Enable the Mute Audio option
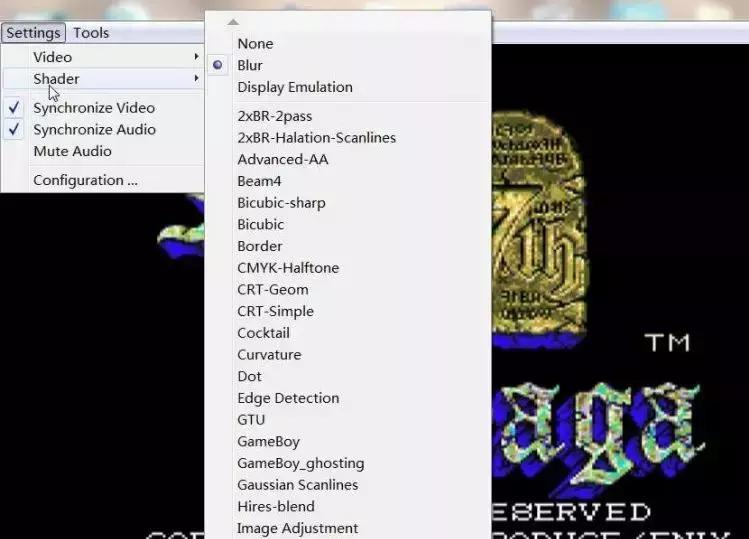749x539 pixels. (72, 151)
